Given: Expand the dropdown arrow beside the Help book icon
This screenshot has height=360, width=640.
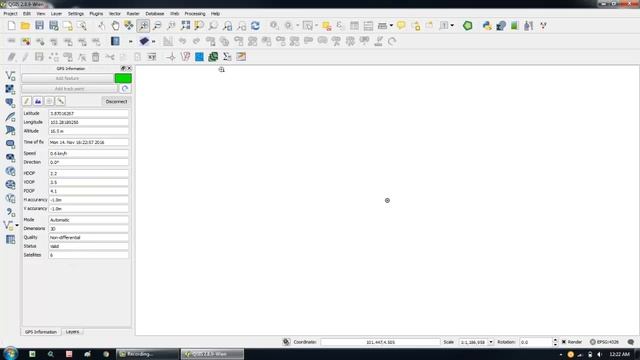Looking at the screenshot, I should click(131, 41).
